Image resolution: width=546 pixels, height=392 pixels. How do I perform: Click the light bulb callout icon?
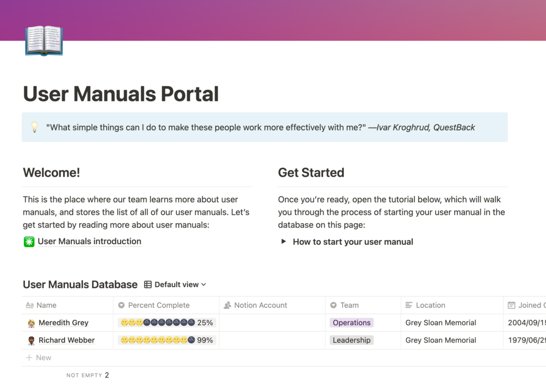pos(34,127)
